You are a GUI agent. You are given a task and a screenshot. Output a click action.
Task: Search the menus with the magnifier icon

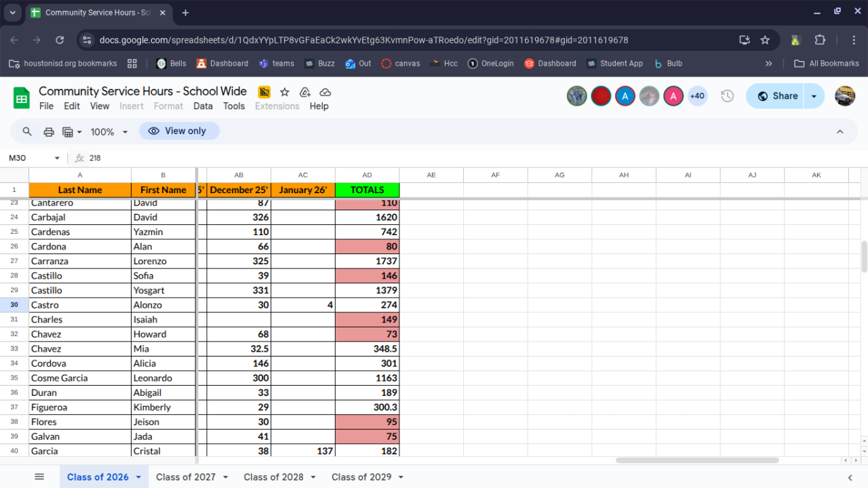click(27, 131)
